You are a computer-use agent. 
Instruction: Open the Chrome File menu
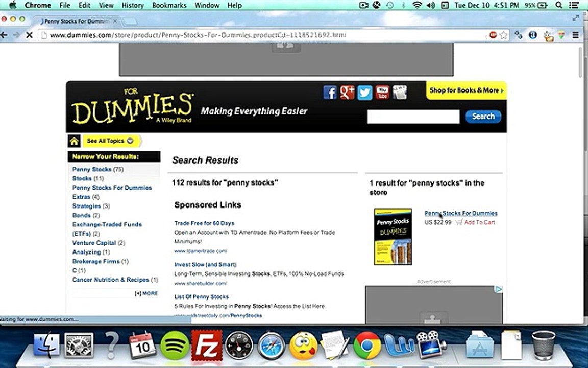tap(64, 5)
